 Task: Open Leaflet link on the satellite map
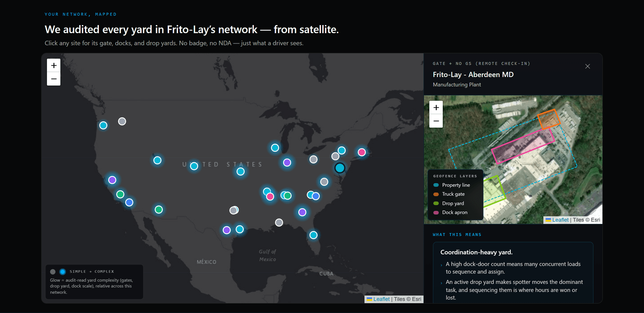pos(560,220)
